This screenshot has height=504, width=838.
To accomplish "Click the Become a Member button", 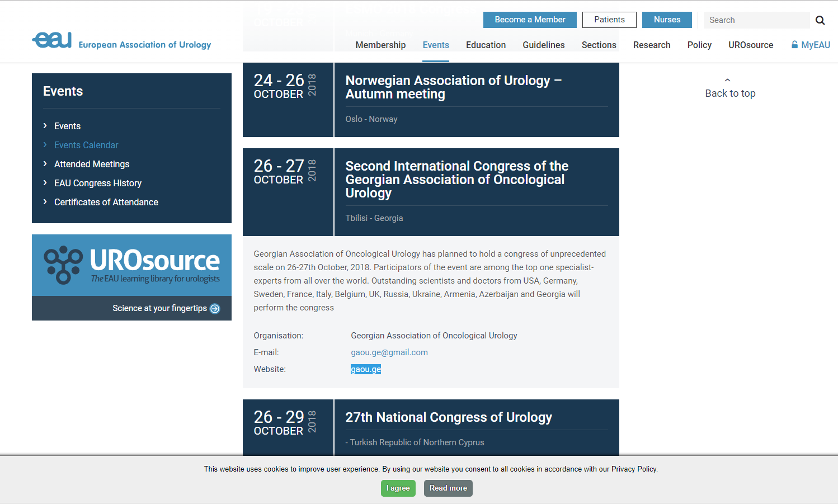I will pos(529,20).
